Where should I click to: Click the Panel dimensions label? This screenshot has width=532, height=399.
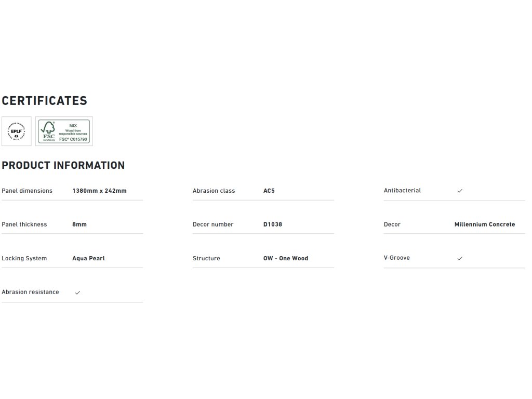click(x=27, y=191)
